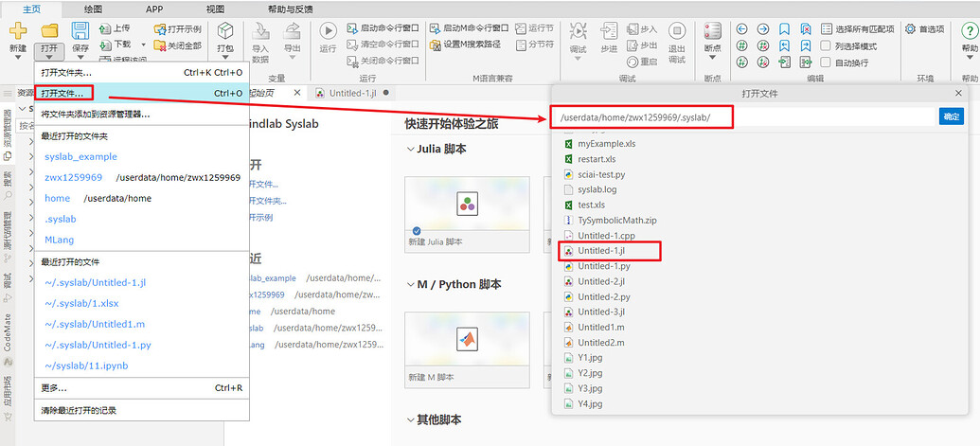Click the green Help (帮助) question icon

970,30
